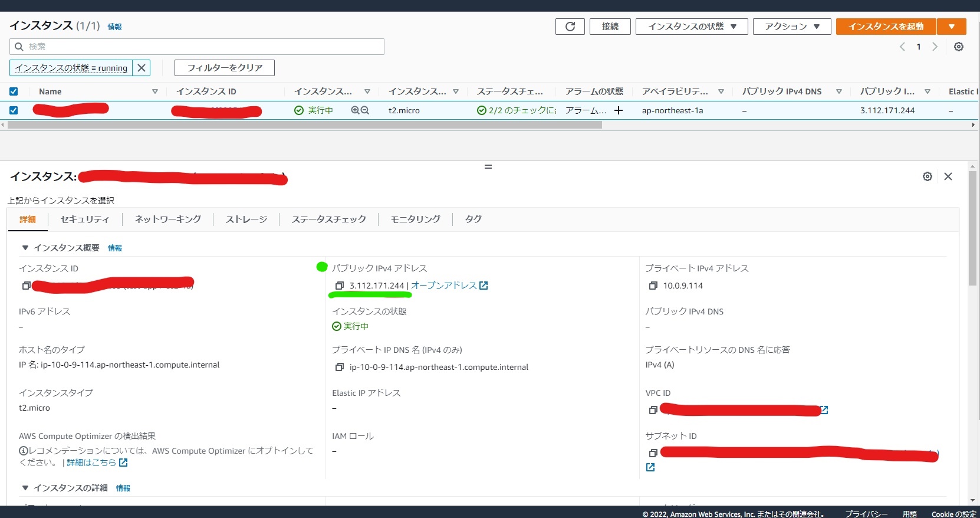Refresh the instances list

tap(570, 27)
